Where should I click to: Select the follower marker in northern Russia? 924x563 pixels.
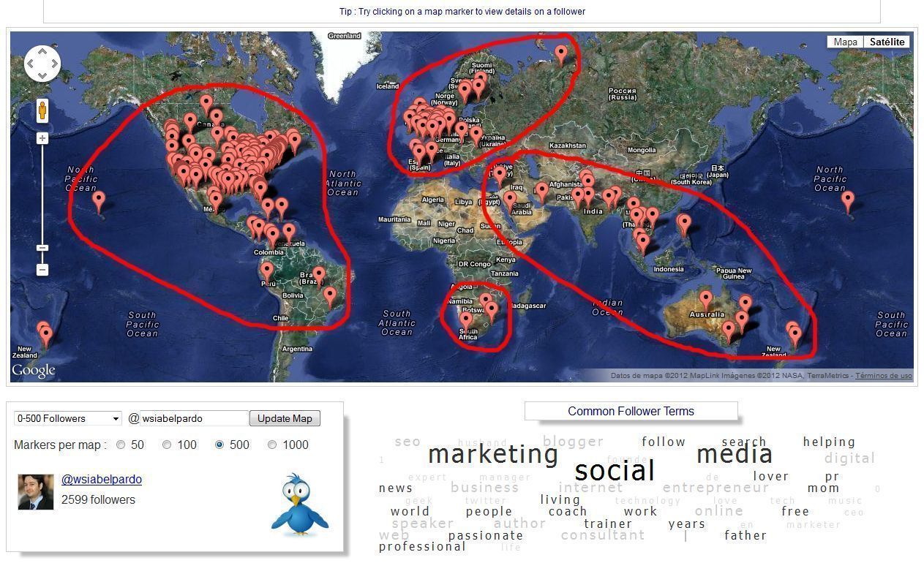(561, 55)
